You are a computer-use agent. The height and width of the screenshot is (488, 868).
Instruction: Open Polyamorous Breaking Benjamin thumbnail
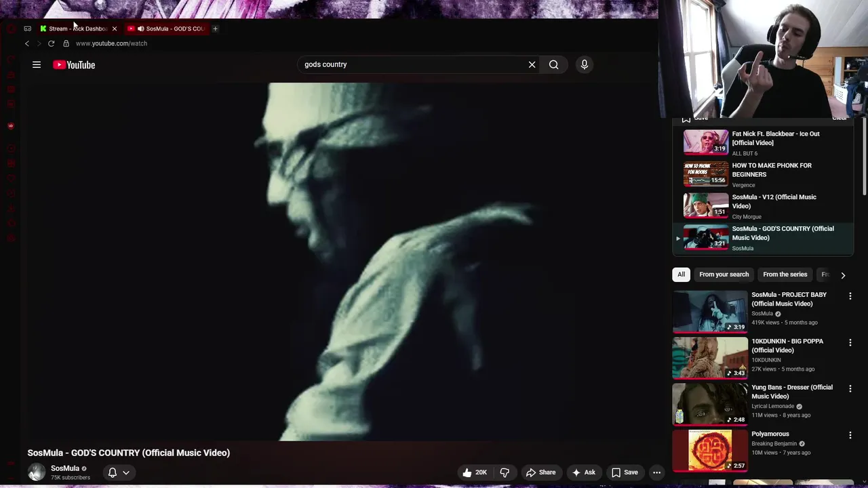click(710, 450)
